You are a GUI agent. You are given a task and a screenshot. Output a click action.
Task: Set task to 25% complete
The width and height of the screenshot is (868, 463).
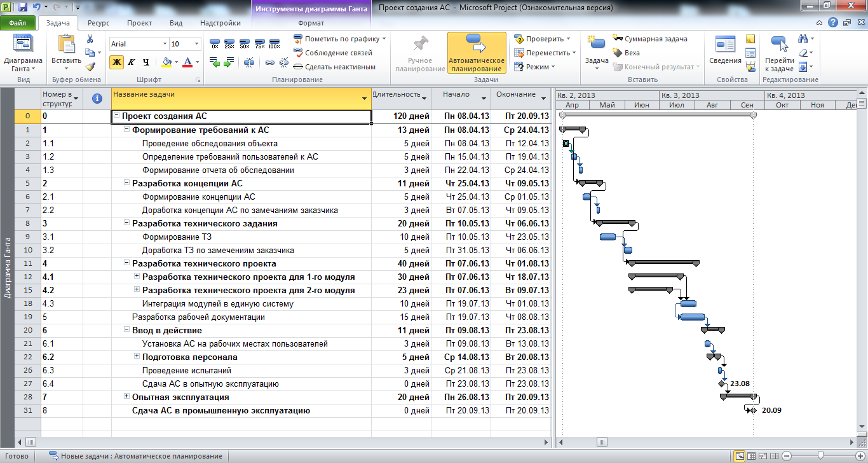pyautogui.click(x=229, y=43)
